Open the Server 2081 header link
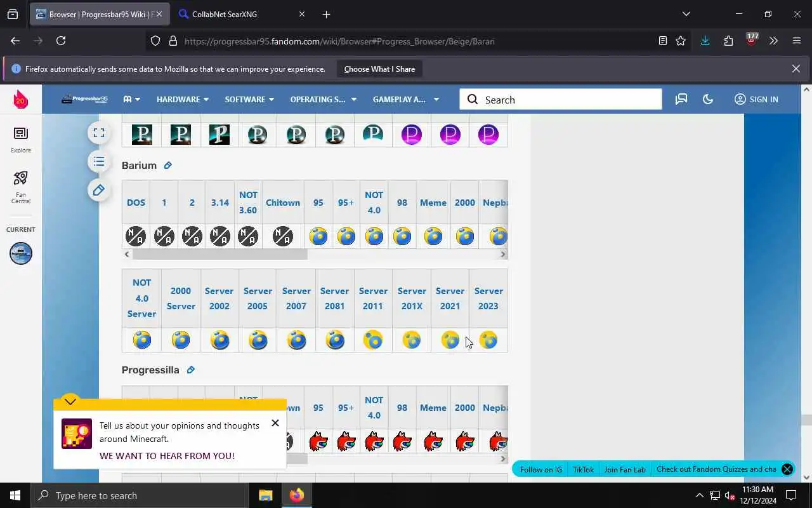This screenshot has width=812, height=508. [x=334, y=298]
